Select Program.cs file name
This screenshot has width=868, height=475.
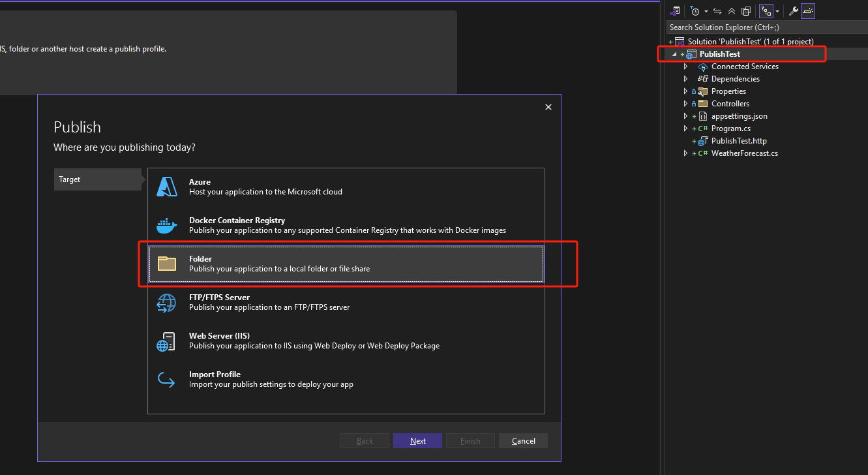[x=731, y=129]
